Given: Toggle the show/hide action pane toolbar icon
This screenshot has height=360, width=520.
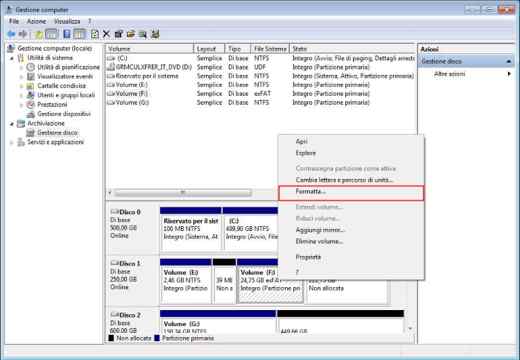Looking at the screenshot, I should pyautogui.click(x=79, y=34).
